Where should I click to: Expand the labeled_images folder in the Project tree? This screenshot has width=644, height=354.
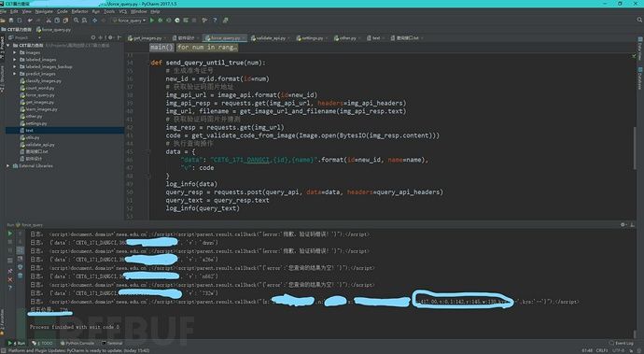[x=15, y=60]
